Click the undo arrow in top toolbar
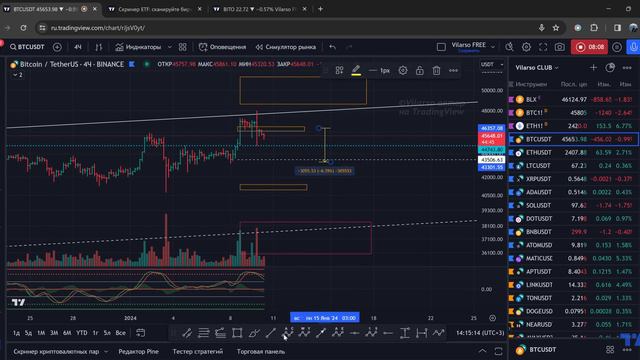 333,47
